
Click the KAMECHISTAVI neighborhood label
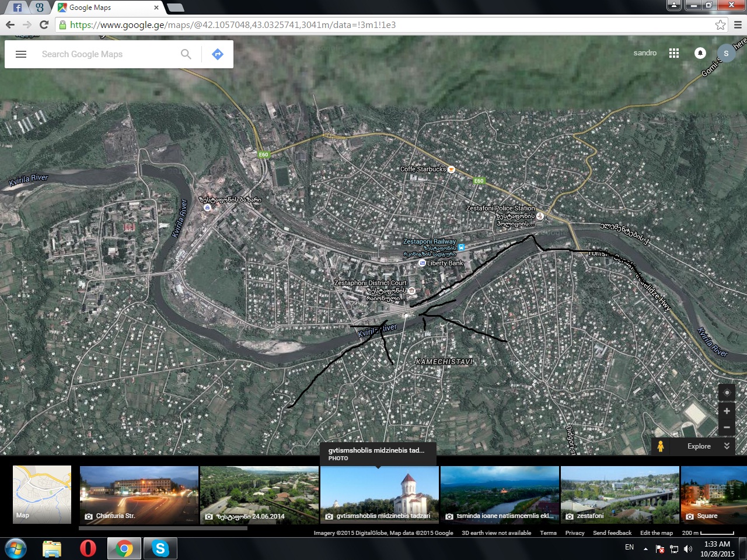click(444, 362)
